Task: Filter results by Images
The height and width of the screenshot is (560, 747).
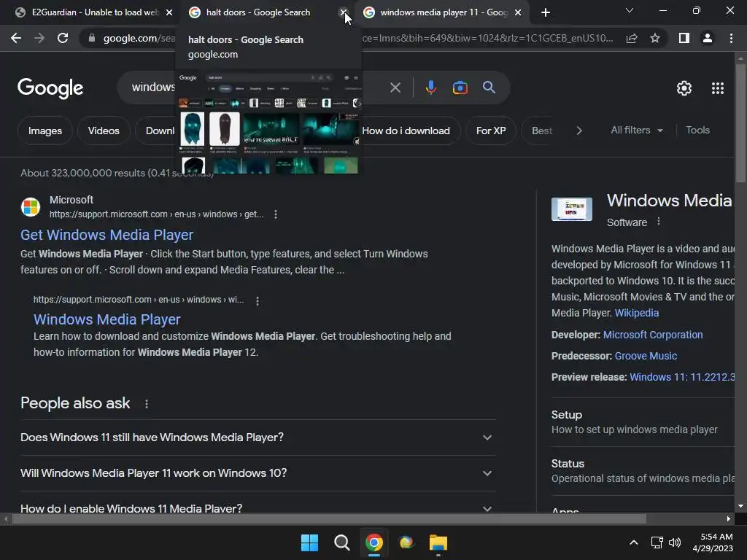Action: (44, 131)
